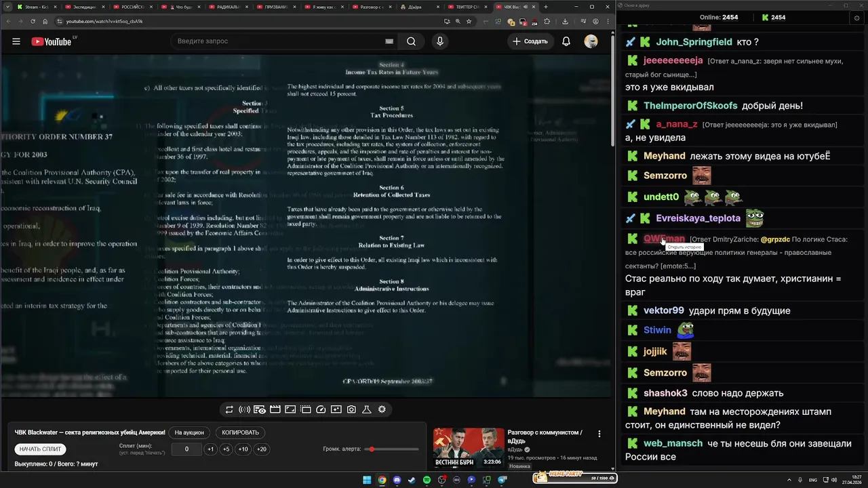The height and width of the screenshot is (488, 868).
Task: Click the Chrome address bar URL
Action: coord(104,21)
